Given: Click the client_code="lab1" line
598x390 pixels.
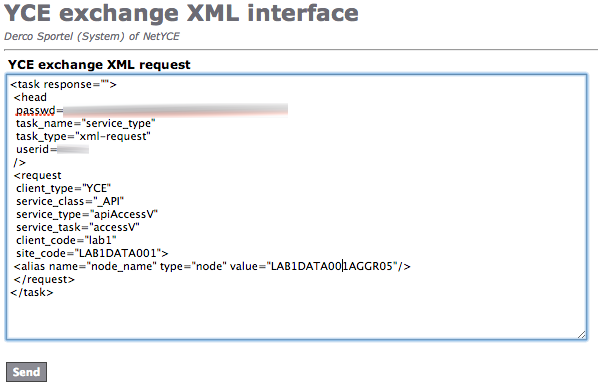Looking at the screenshot, I should coord(66,240).
